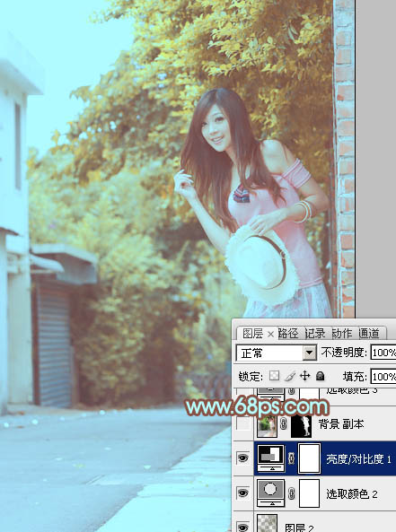The width and height of the screenshot is (396, 532).
Task: Click the 填充 fill percentage field
Action: click(x=383, y=376)
